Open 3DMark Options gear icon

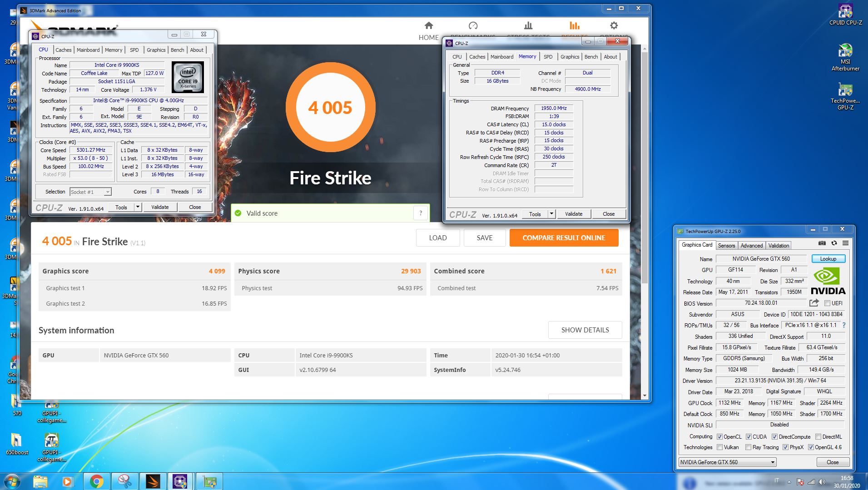pyautogui.click(x=614, y=25)
